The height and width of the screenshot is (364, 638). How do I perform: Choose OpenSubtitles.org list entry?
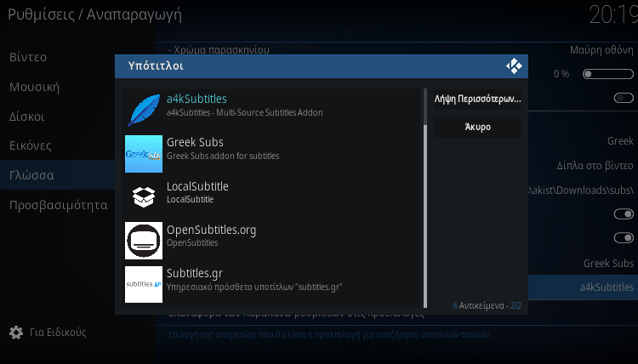tap(271, 241)
